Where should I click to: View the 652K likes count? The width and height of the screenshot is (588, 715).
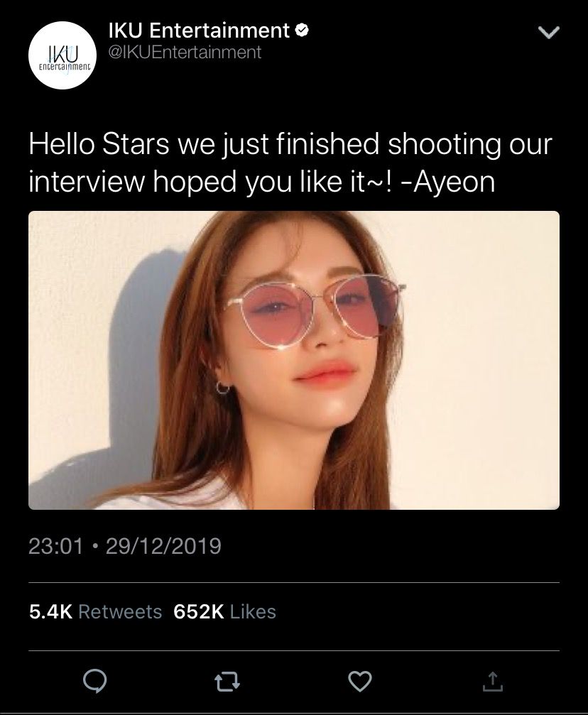click(x=198, y=612)
